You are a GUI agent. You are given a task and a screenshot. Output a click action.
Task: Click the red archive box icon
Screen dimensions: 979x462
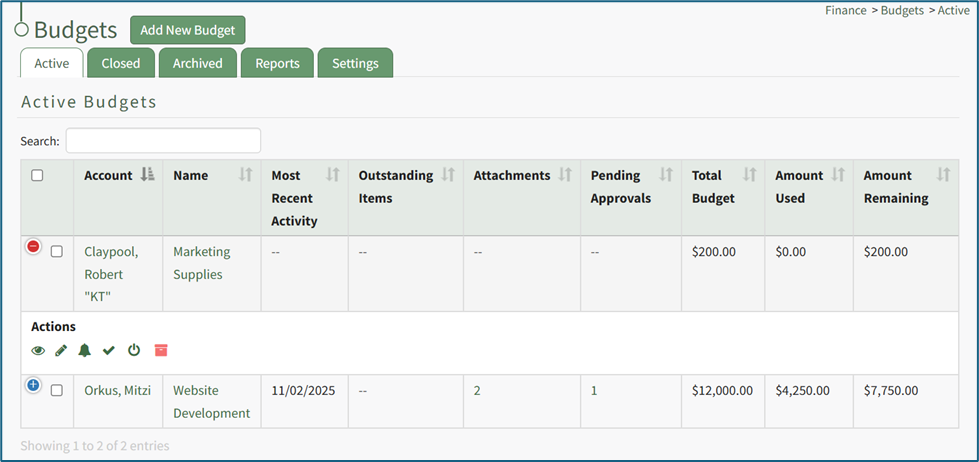click(161, 350)
